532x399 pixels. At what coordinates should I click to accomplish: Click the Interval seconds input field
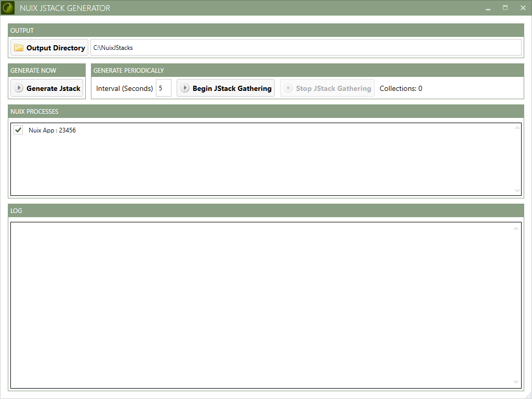pyautogui.click(x=164, y=88)
